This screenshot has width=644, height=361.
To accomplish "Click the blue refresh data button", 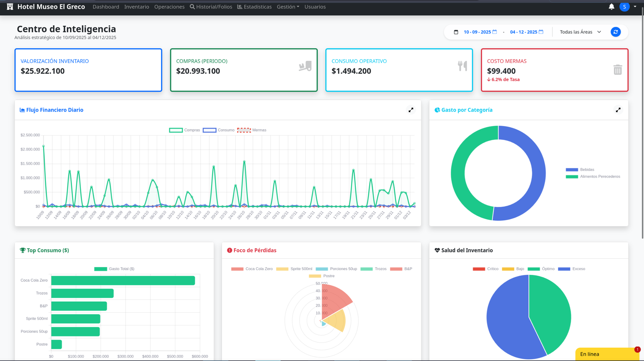I will click(x=615, y=32).
